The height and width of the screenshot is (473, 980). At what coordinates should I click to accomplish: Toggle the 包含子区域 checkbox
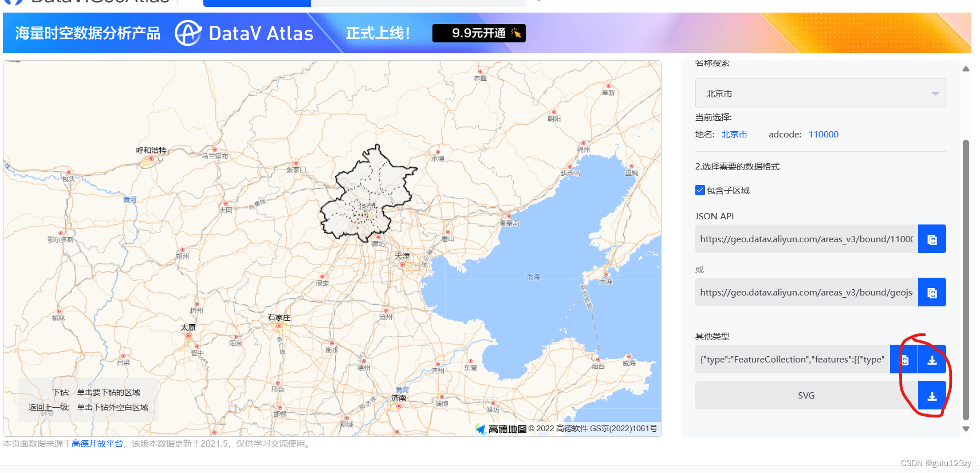click(x=700, y=190)
